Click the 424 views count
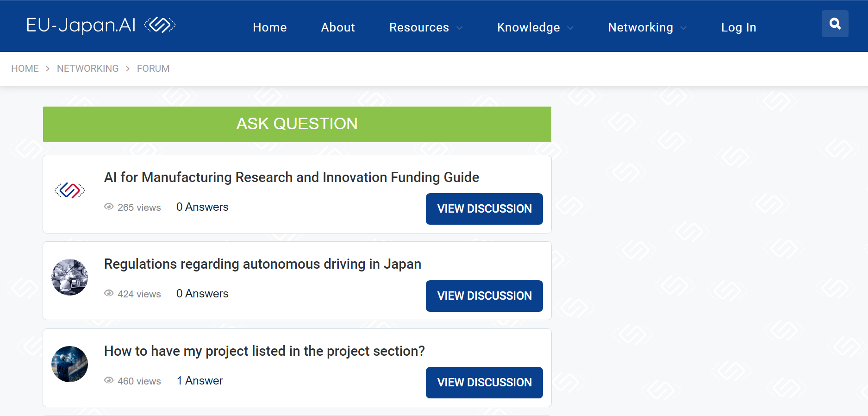 click(x=139, y=294)
